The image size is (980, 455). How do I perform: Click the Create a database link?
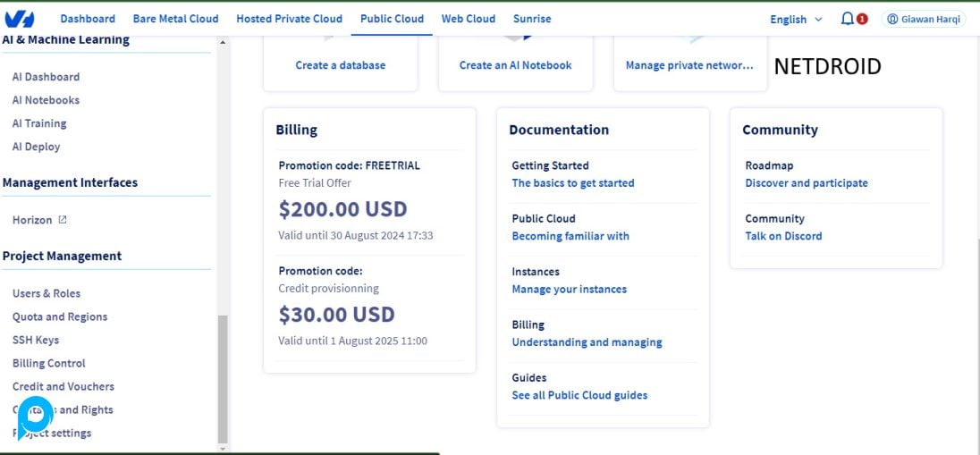(341, 65)
